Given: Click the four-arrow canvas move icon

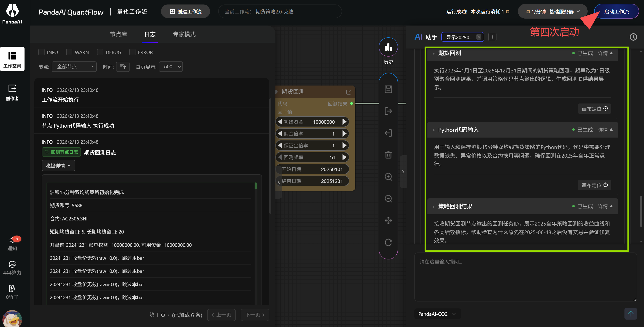Looking at the screenshot, I should 388,220.
